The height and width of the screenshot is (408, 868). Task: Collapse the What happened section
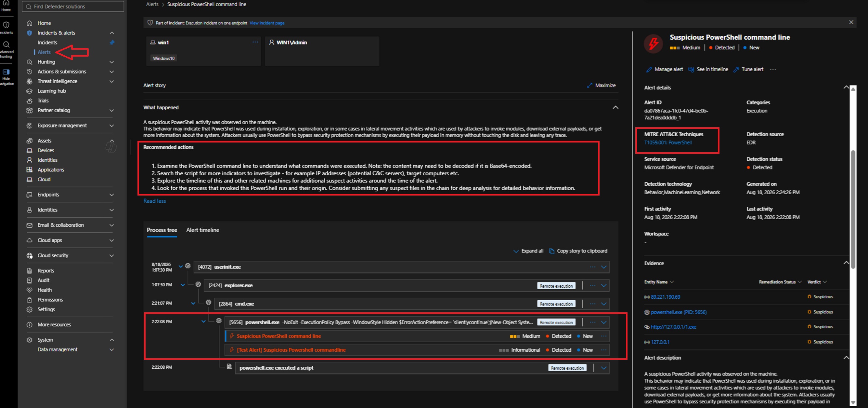(x=615, y=107)
